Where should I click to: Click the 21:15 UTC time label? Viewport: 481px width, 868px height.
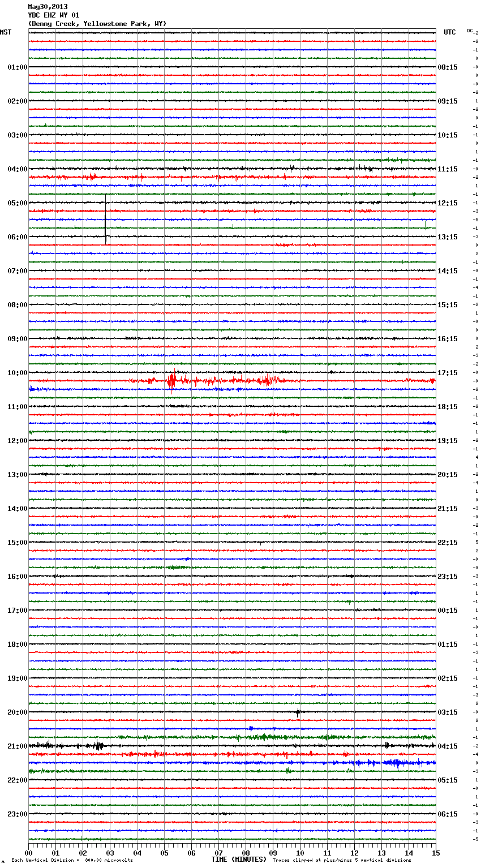coord(448,509)
